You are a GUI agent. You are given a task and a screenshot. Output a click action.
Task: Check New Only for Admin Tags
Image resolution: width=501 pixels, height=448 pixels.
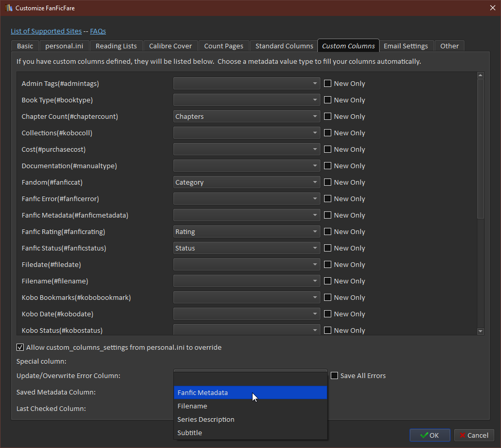click(328, 84)
